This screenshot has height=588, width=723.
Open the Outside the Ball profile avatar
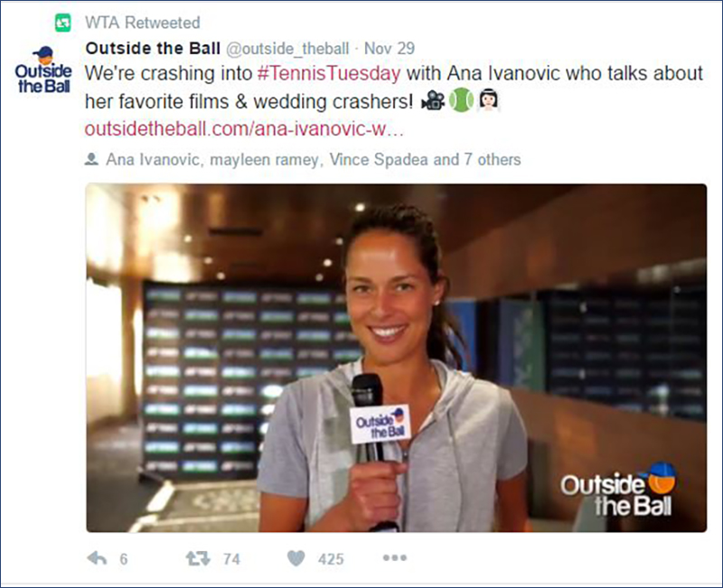tap(43, 70)
